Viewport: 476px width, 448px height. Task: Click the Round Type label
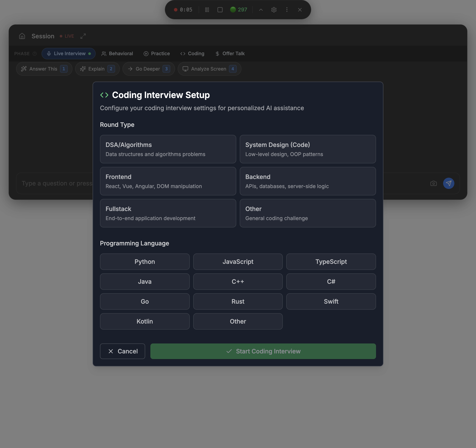pos(117,125)
